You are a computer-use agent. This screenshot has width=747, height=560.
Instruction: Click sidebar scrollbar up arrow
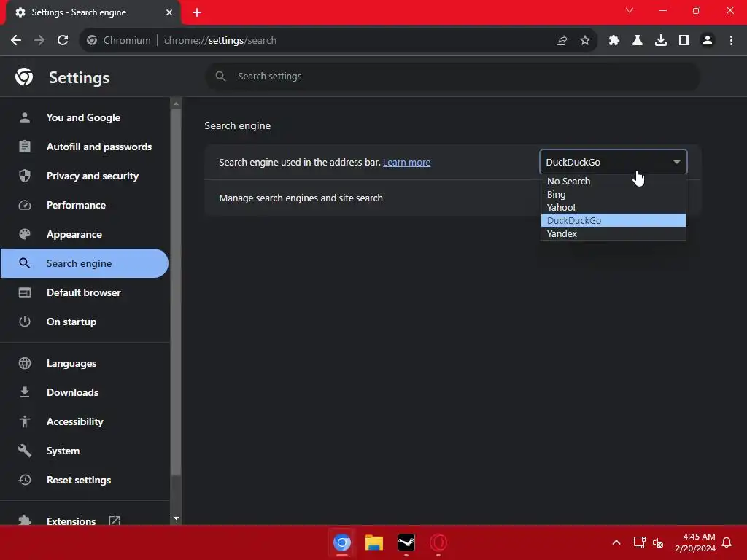177,104
